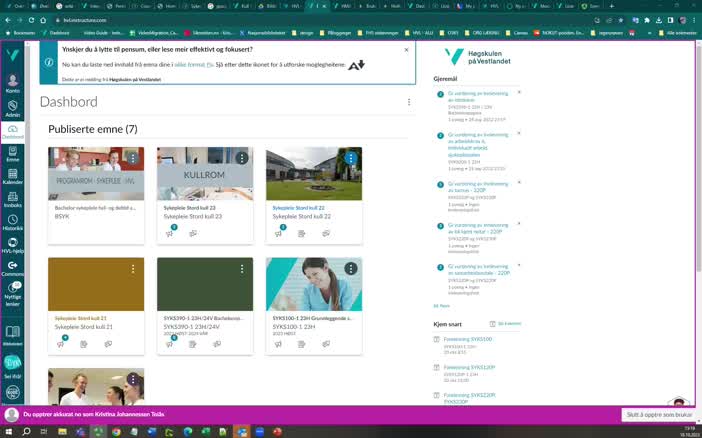Open Commons in the sidebar
This screenshot has height=438, width=702.
[13, 268]
